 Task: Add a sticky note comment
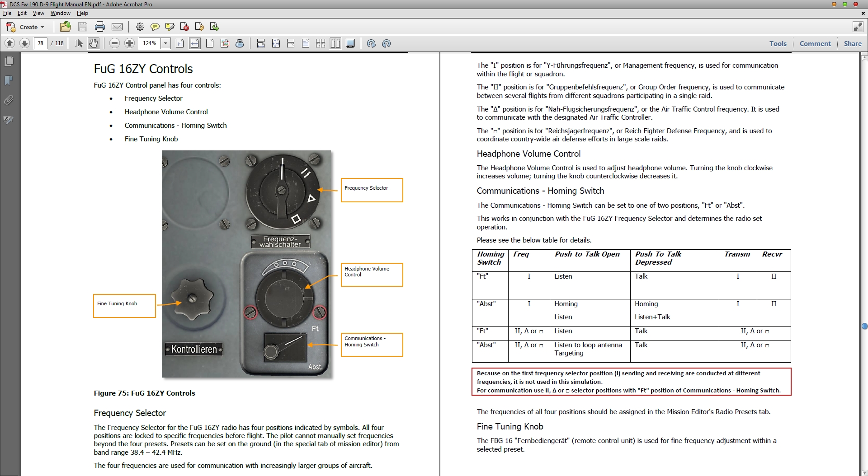(155, 27)
